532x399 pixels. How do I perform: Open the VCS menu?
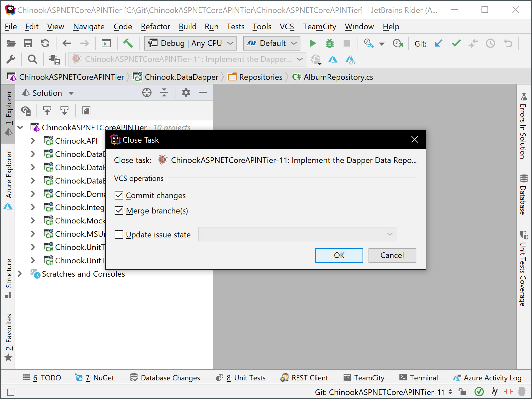287,27
